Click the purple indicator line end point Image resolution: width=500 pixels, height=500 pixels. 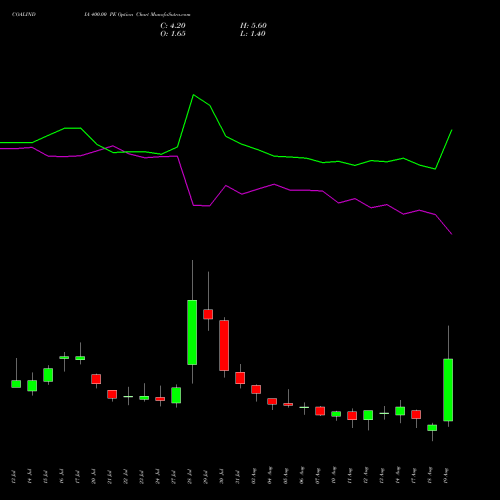(x=451, y=234)
